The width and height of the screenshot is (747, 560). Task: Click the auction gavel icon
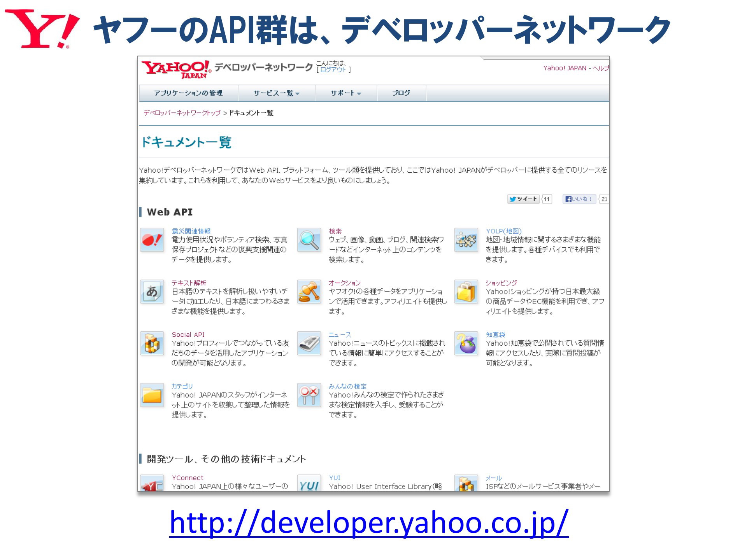click(309, 292)
